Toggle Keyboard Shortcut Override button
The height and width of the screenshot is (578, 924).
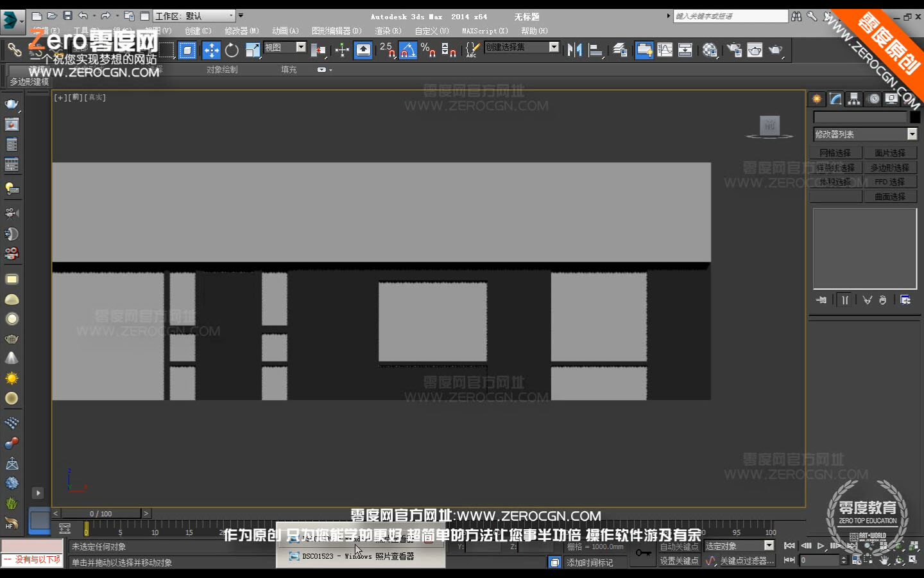[x=363, y=50]
